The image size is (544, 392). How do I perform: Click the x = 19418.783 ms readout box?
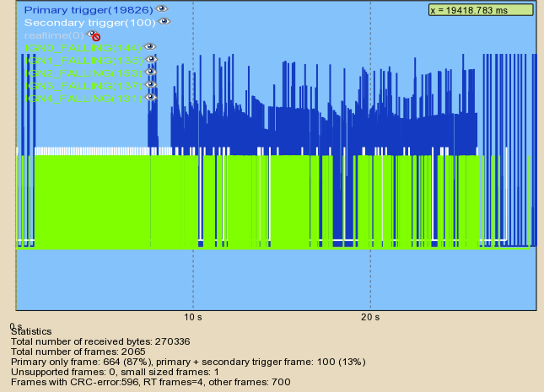(x=481, y=10)
